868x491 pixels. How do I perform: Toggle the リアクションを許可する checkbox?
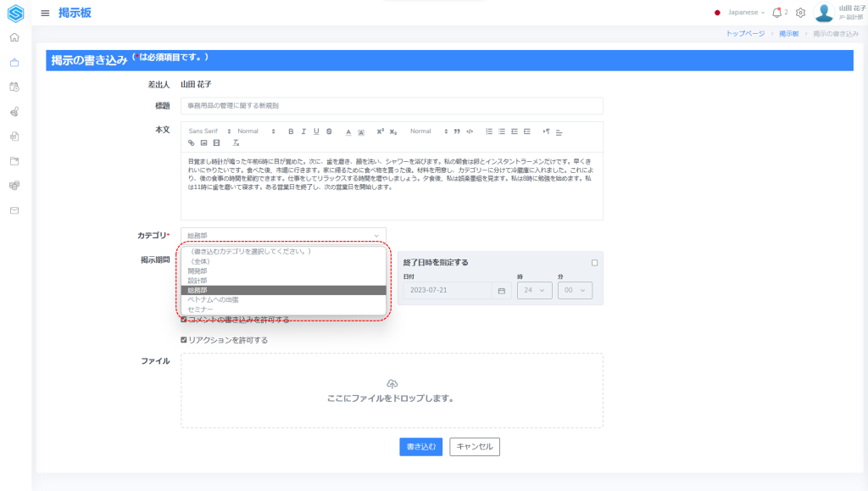point(184,340)
